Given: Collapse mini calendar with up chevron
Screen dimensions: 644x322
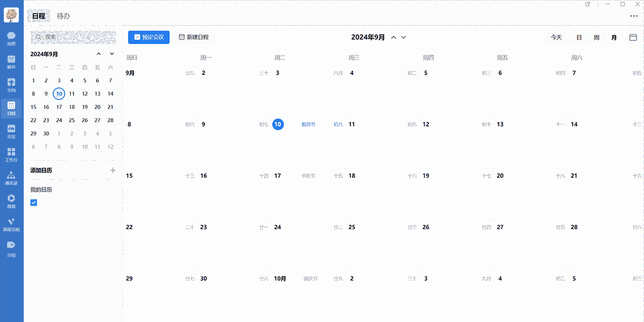Looking at the screenshot, I should (99, 54).
